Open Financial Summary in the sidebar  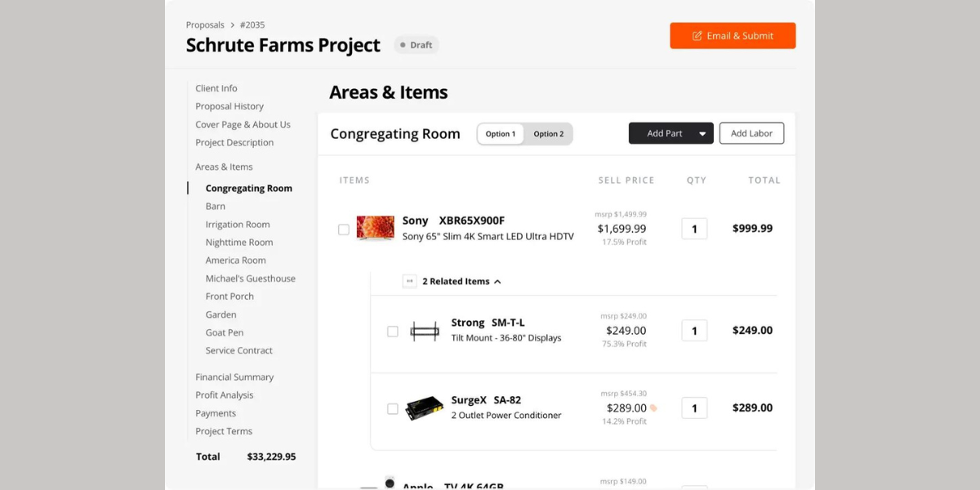pos(234,376)
